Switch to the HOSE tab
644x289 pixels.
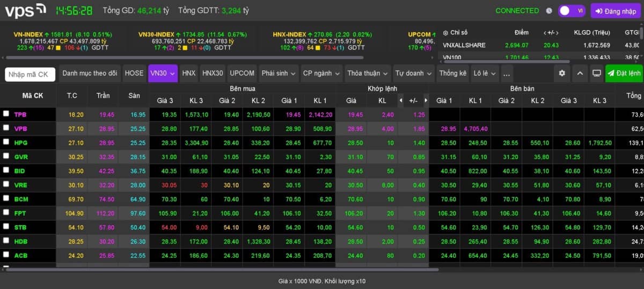(x=134, y=73)
